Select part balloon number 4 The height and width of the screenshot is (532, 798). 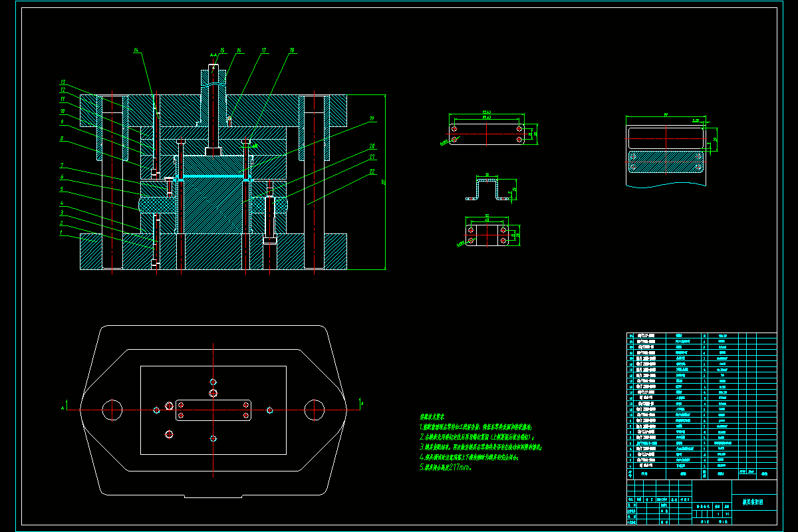pos(61,203)
